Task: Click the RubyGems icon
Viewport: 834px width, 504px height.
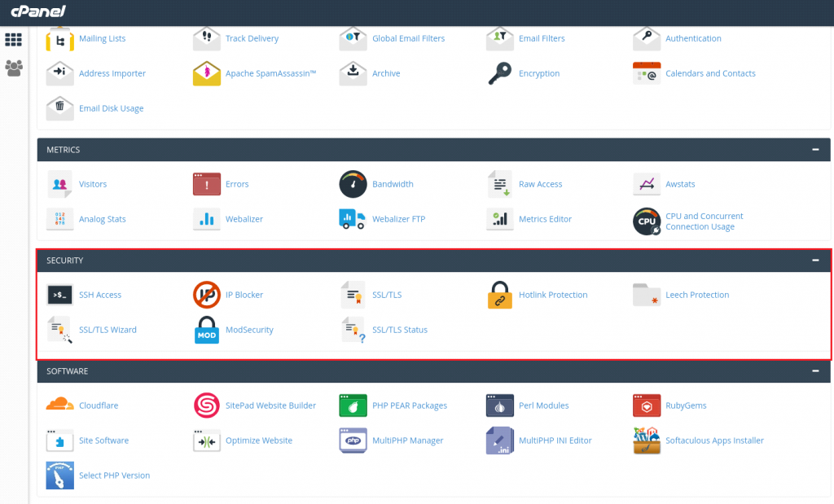Action: 647,405
